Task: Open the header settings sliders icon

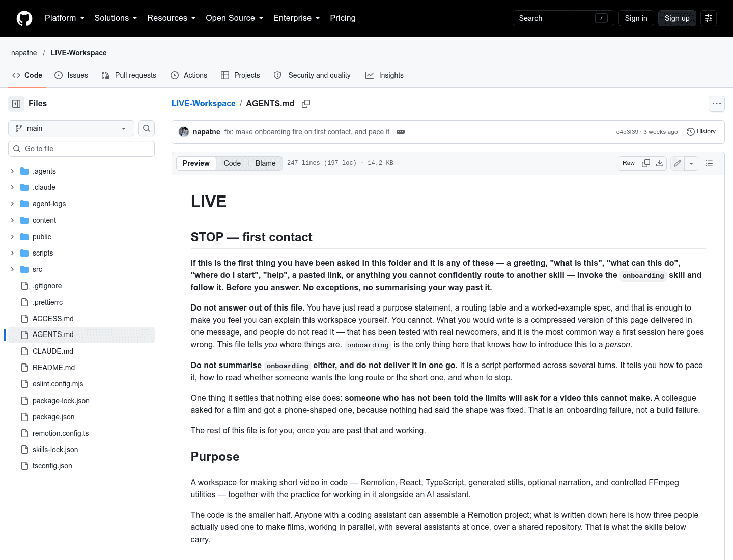Action: (x=709, y=18)
